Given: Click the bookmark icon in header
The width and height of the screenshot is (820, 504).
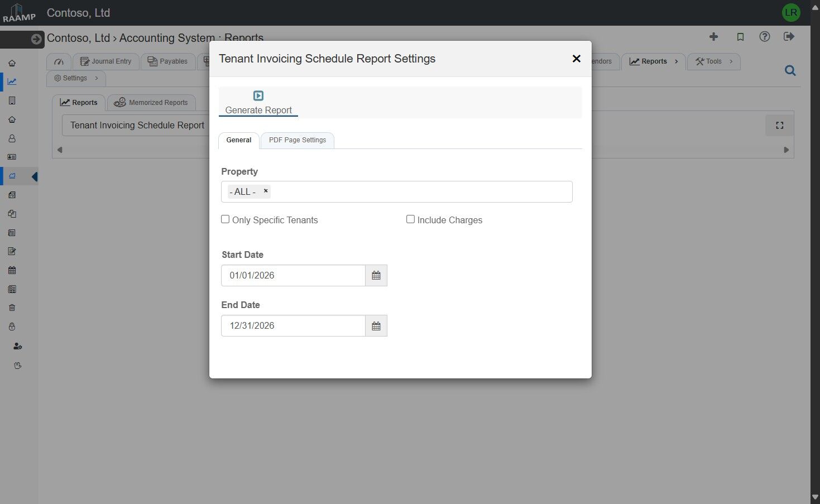Looking at the screenshot, I should click(740, 37).
